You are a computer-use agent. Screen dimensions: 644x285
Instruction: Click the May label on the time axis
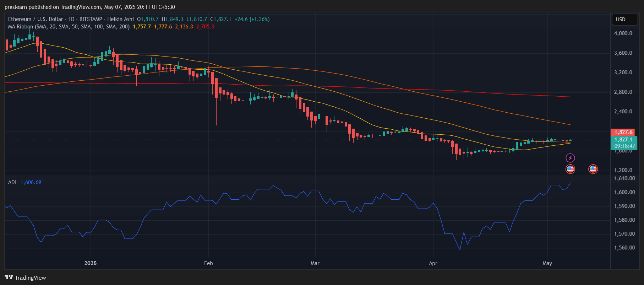(547, 263)
